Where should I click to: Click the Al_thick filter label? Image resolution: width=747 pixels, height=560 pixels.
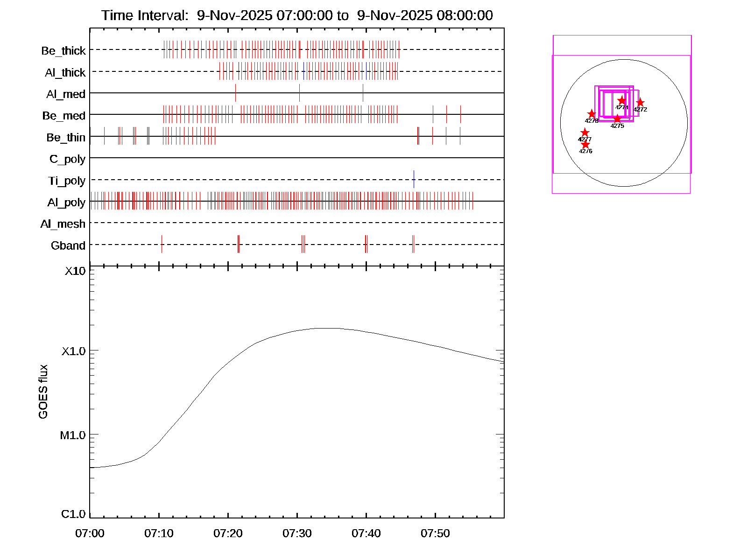65,72
